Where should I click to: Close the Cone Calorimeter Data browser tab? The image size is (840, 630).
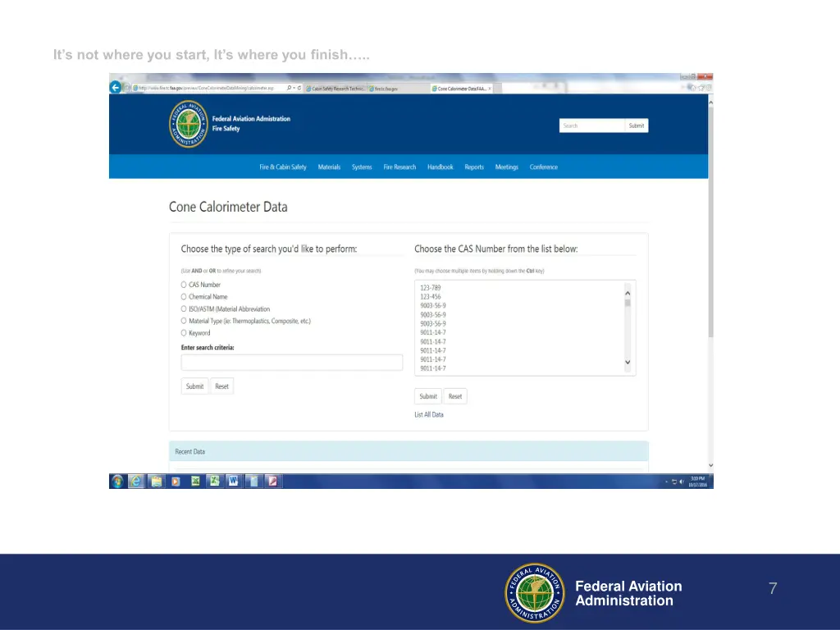(490, 89)
